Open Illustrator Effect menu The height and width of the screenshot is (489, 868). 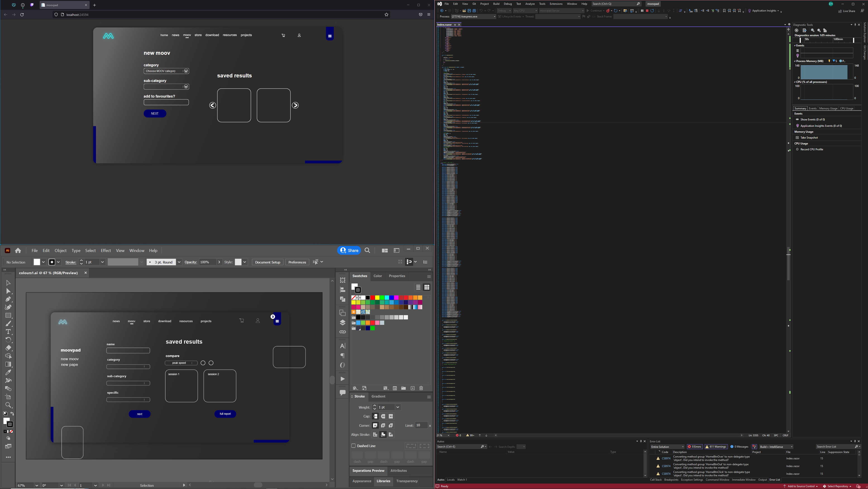(106, 251)
